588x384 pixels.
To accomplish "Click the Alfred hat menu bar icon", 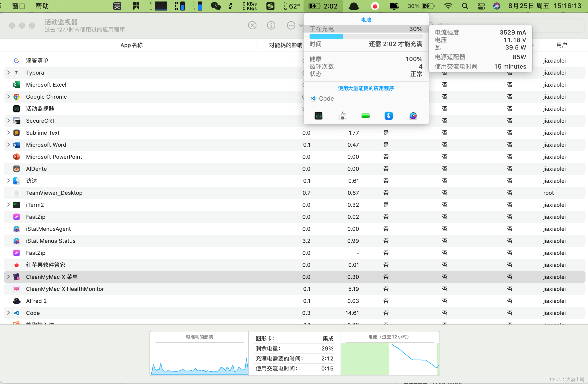I will (354, 6).
